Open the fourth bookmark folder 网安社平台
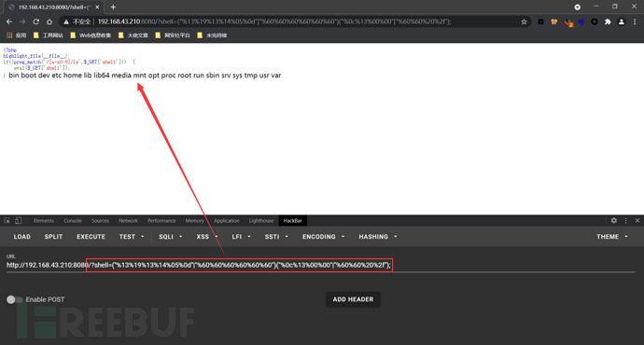The height and width of the screenshot is (345, 644). [x=172, y=35]
